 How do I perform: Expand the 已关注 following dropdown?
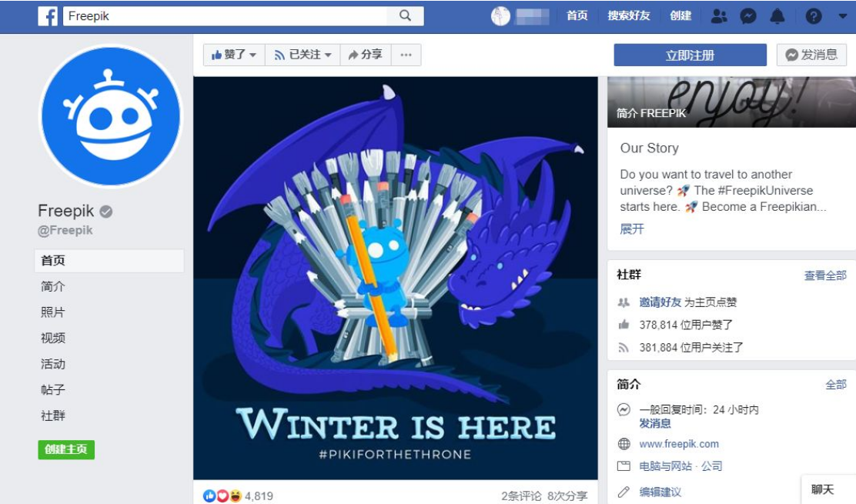(x=303, y=55)
